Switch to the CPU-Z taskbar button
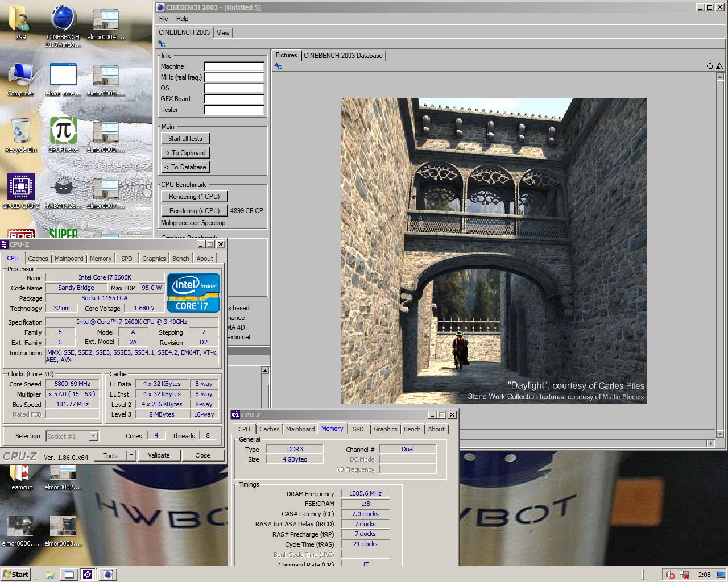The height and width of the screenshot is (582, 728). 88,575
